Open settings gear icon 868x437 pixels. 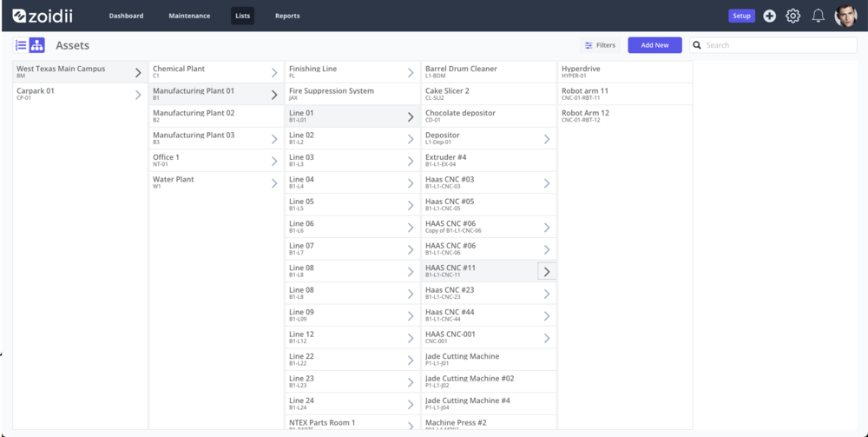(792, 16)
